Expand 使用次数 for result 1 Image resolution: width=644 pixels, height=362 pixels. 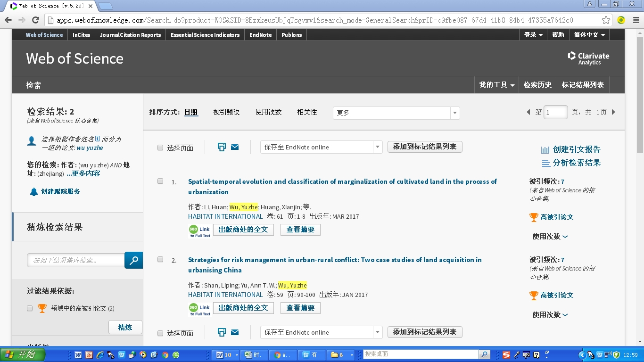550,237
